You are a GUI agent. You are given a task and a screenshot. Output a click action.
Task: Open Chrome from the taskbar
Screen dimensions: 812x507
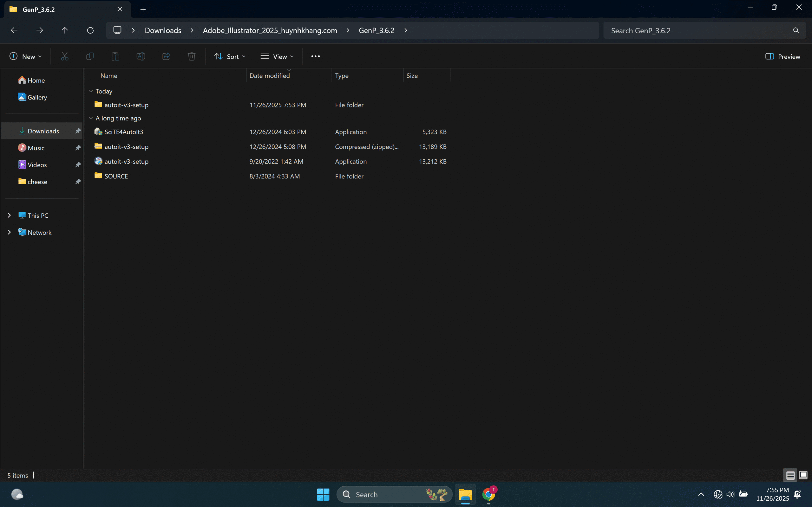(488, 494)
